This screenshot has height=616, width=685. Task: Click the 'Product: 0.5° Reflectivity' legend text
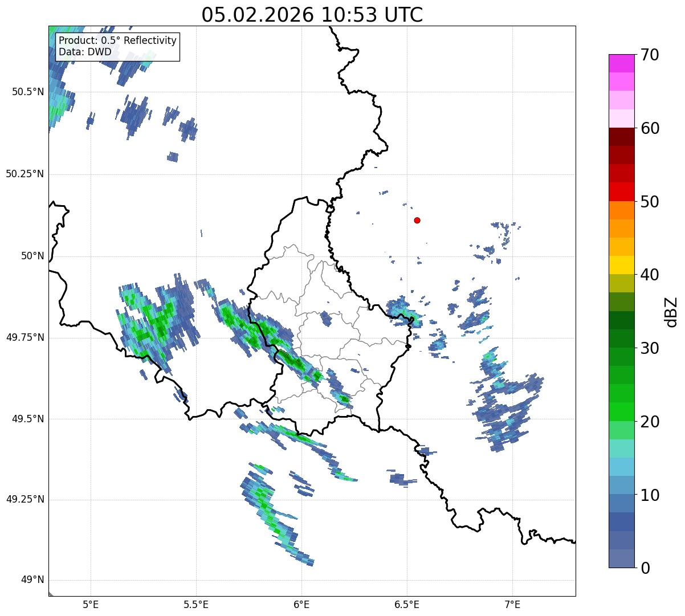117,41
